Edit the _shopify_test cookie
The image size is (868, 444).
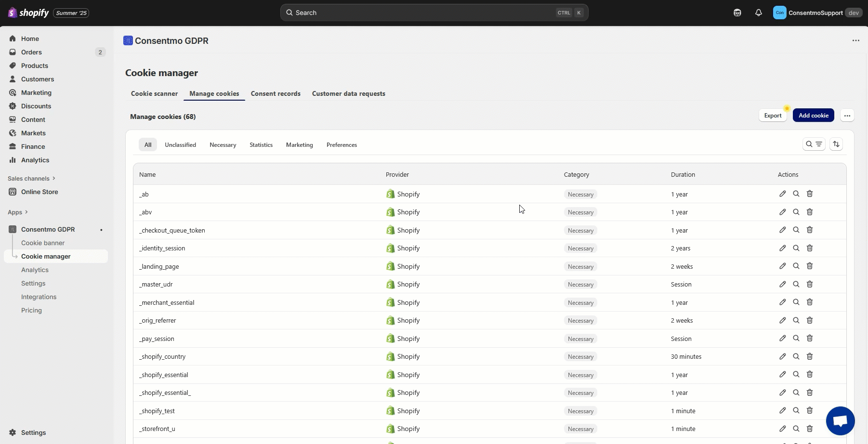(783, 410)
